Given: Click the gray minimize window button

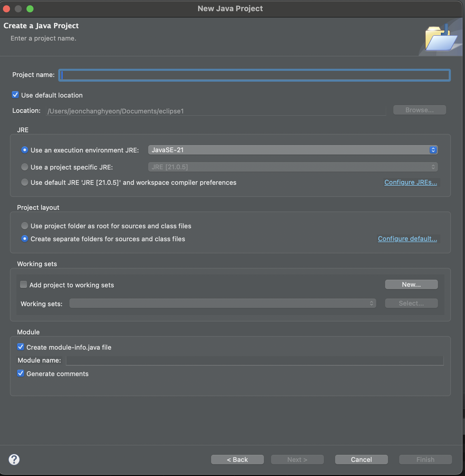Looking at the screenshot, I should tap(18, 9).
